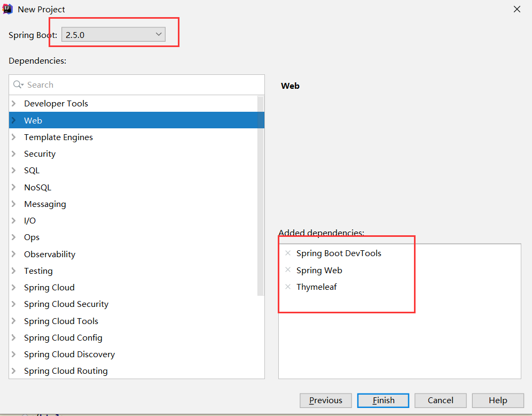Click Finish to create the project

click(383, 400)
